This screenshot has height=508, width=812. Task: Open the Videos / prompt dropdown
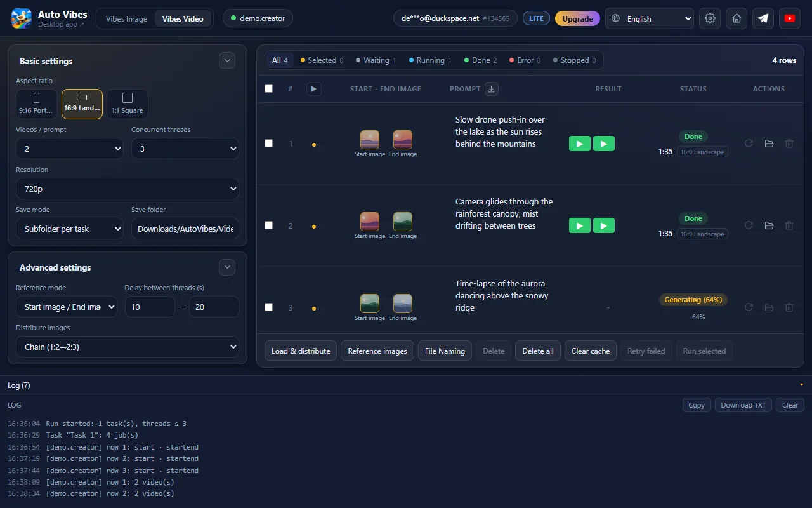point(70,149)
